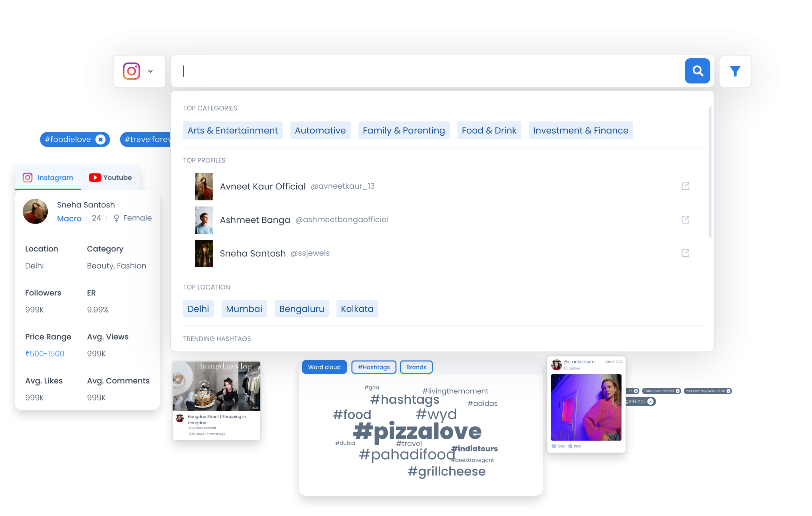
Task: Choose the Food & Drink category
Action: pyautogui.click(x=488, y=131)
